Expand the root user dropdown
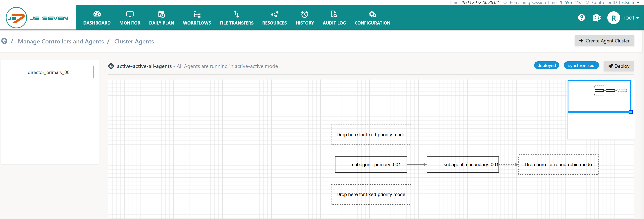644x219 pixels. pos(631,18)
